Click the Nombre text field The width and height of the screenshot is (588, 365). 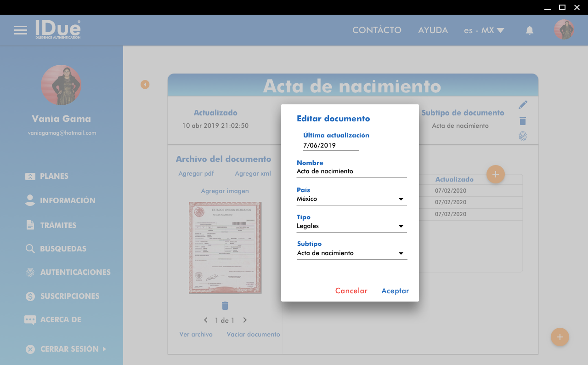[x=351, y=171]
